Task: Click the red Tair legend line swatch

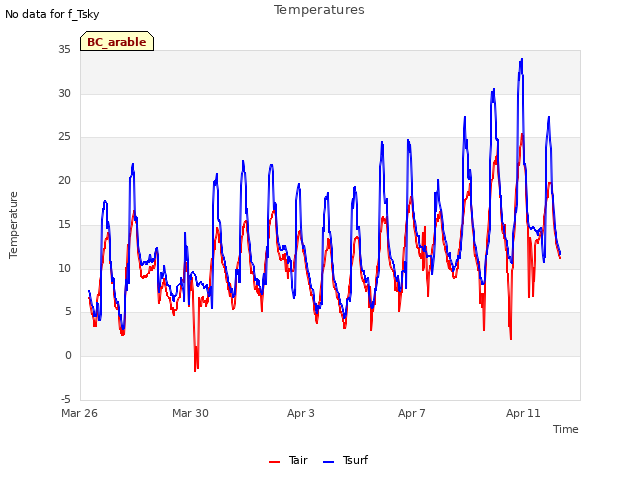Action: coord(275,462)
